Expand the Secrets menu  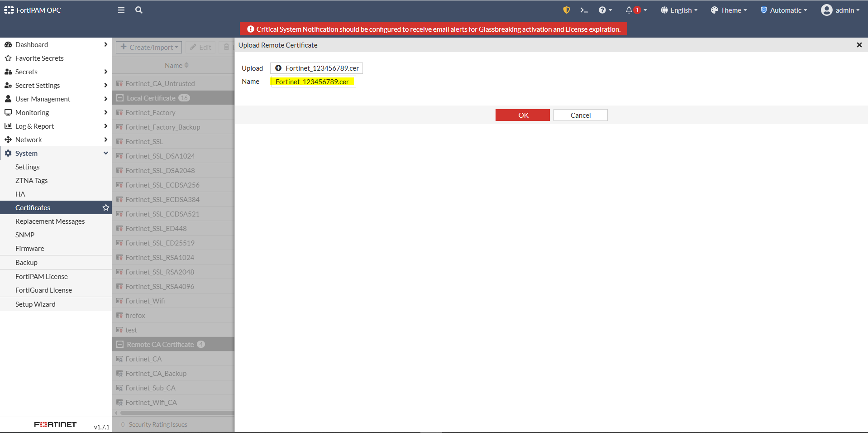[x=56, y=72]
